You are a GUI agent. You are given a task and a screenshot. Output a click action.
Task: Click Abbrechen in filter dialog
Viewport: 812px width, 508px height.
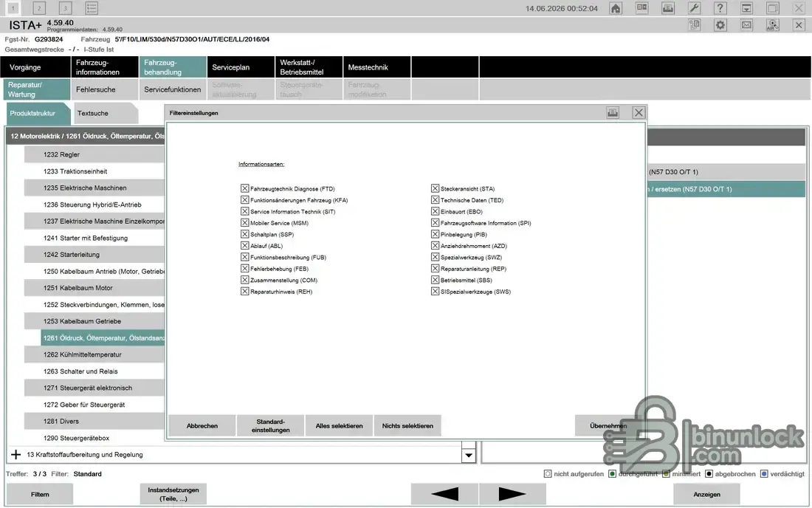tap(202, 425)
